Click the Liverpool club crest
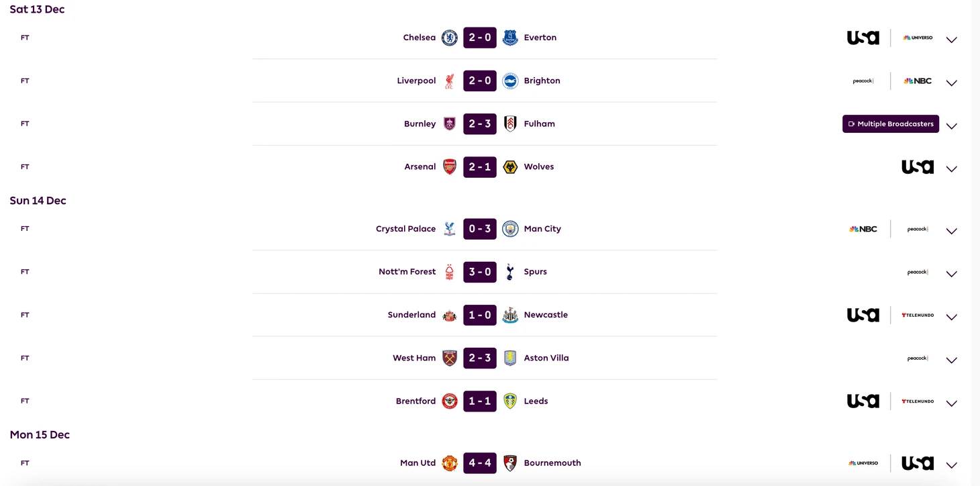Viewport: 980px width, 486px height. coord(449,81)
